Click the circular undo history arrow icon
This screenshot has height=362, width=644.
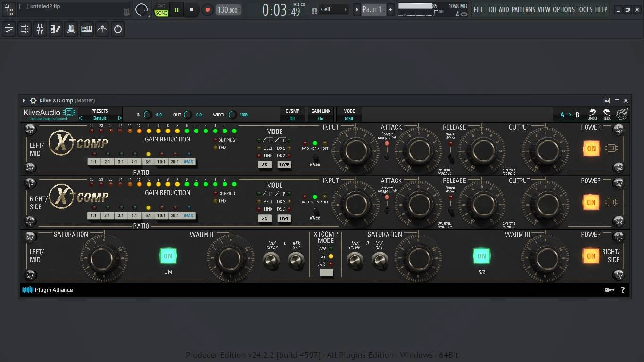118,29
